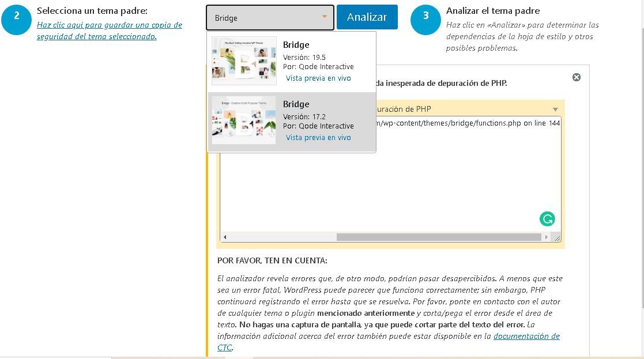644x359 pixels.
Task: Open Vista previa en vivo for Bridge 19.5
Action: point(318,78)
